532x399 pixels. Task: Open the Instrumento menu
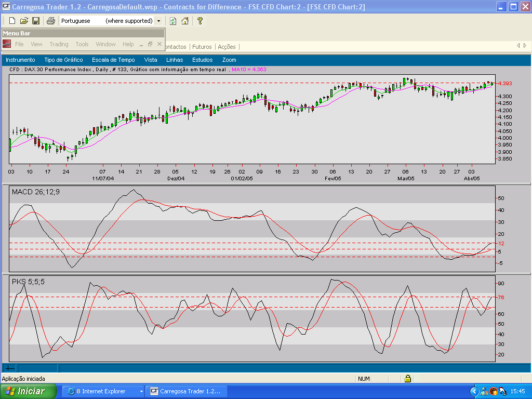[x=20, y=60]
